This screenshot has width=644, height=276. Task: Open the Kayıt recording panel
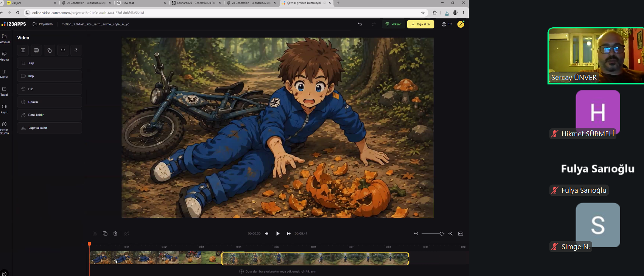[5, 109]
